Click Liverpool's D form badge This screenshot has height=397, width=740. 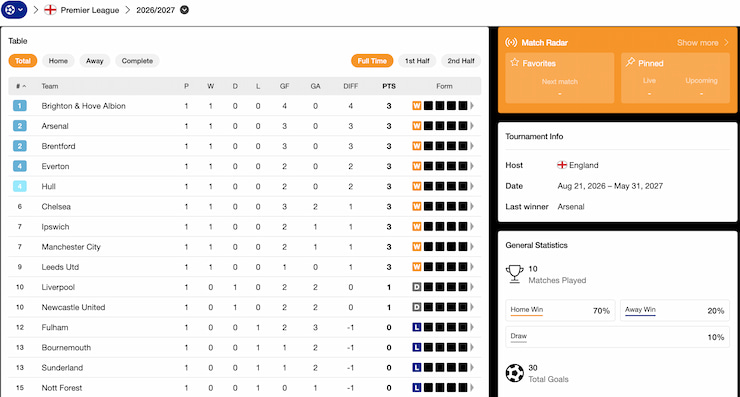pyautogui.click(x=417, y=287)
